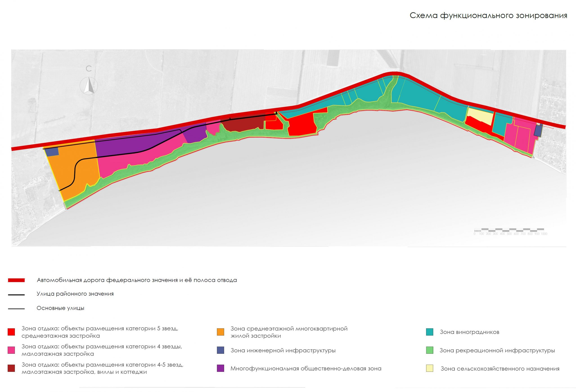Click the pink legend swatch for 4-star zone
576x392 pixels.
point(11,350)
